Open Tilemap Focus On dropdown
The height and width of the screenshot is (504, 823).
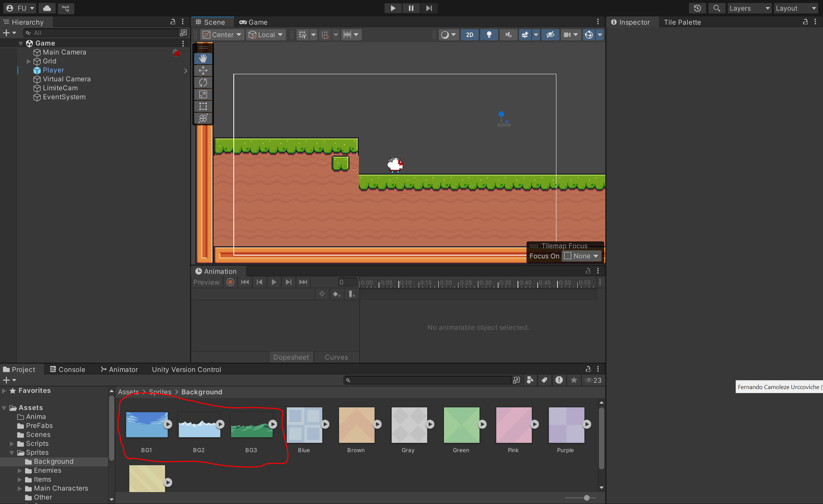[582, 256]
